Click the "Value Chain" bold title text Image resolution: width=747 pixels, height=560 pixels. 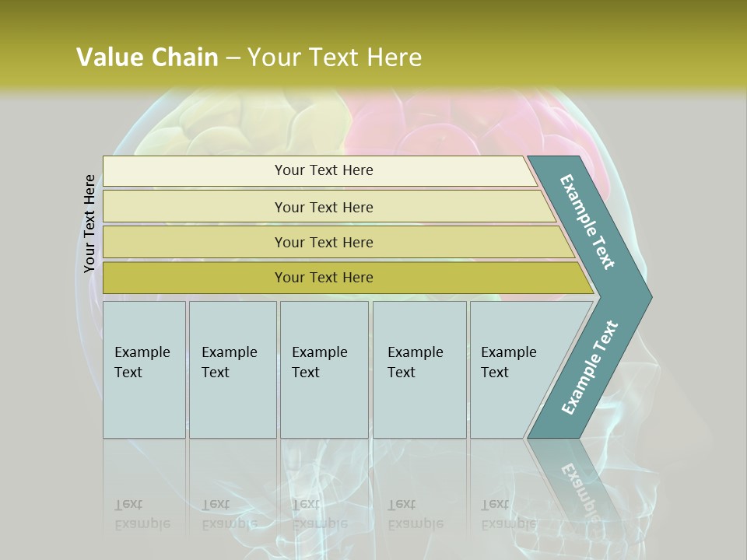click(x=147, y=58)
